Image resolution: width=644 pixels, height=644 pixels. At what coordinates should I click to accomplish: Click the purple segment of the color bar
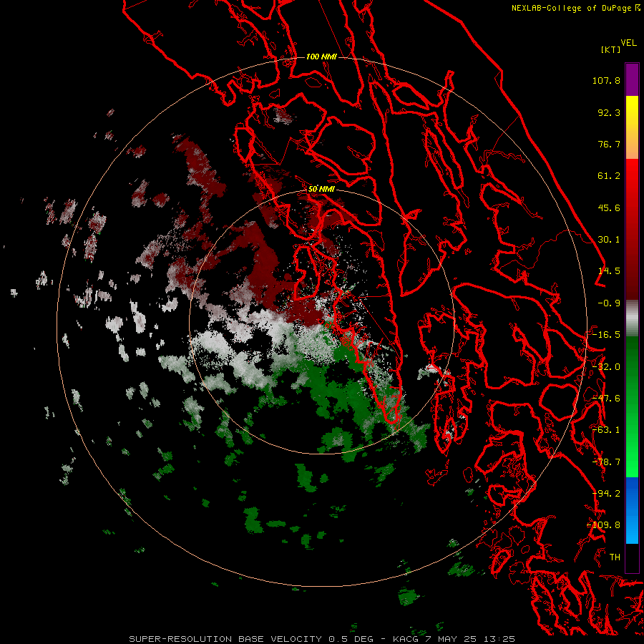[x=632, y=79]
